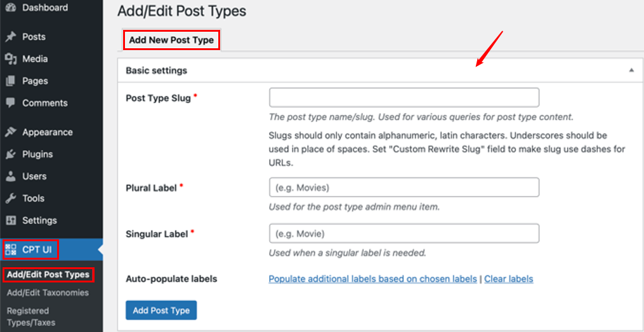Click the Add/Edit Post Types page heading
The width and height of the screenshot is (644, 332).
[x=181, y=11]
